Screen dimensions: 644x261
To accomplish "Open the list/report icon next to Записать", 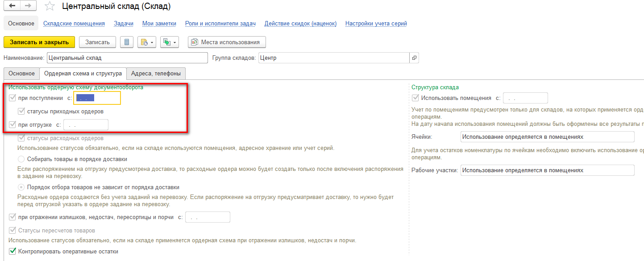I will 127,42.
